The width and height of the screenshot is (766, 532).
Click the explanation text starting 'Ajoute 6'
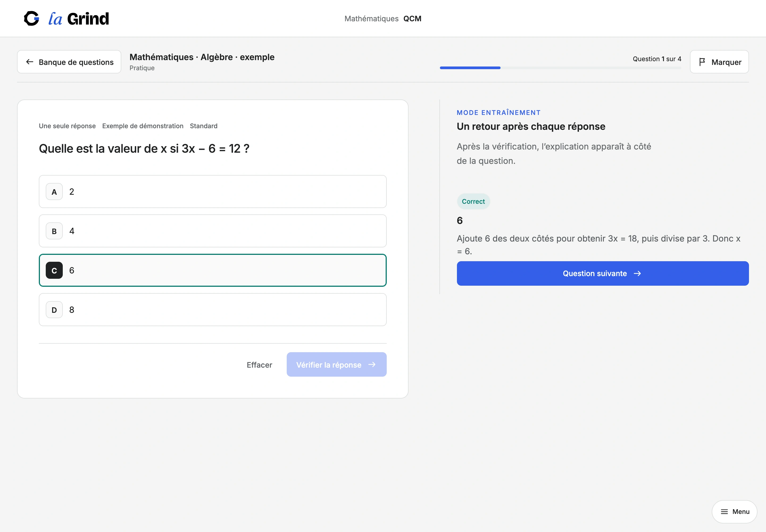point(599,245)
